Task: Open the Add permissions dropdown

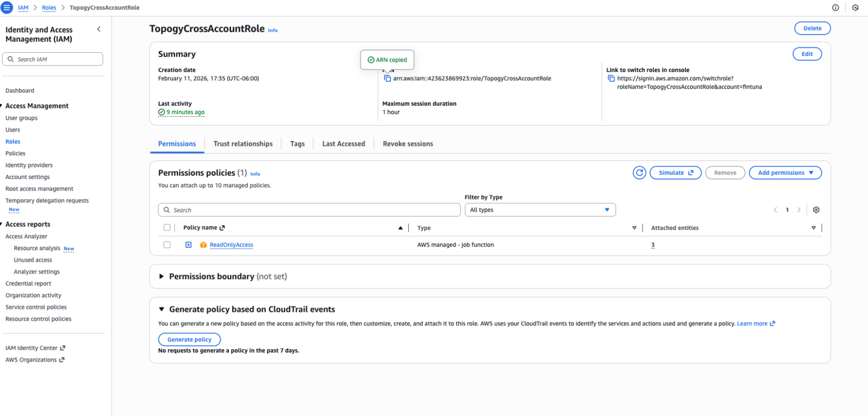Action: pos(785,173)
